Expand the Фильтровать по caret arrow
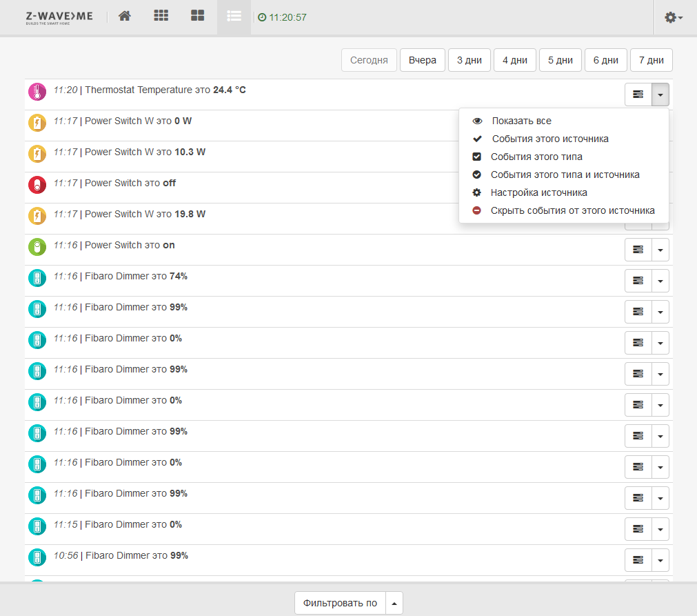697x616 pixels. pos(394,603)
